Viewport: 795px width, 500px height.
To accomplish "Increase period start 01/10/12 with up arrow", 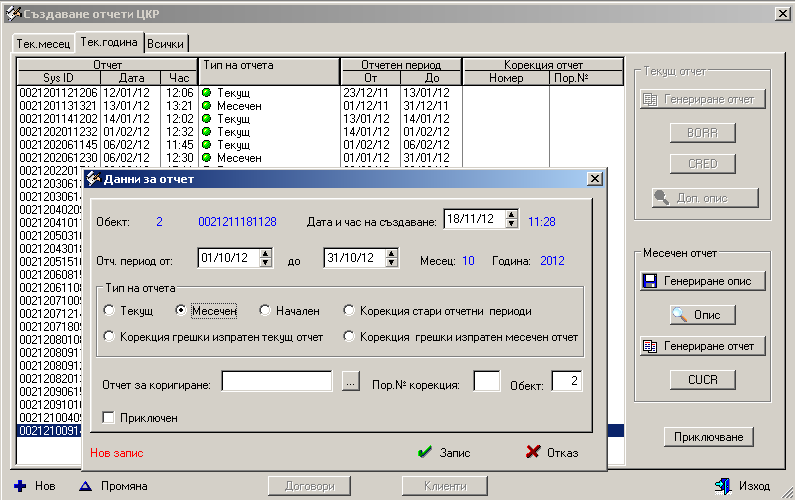I will pyautogui.click(x=266, y=253).
